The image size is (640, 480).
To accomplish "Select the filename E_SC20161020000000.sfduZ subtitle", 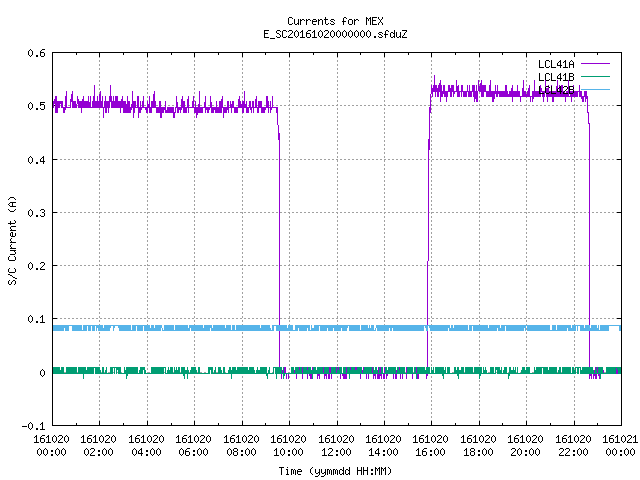I will point(335,34).
